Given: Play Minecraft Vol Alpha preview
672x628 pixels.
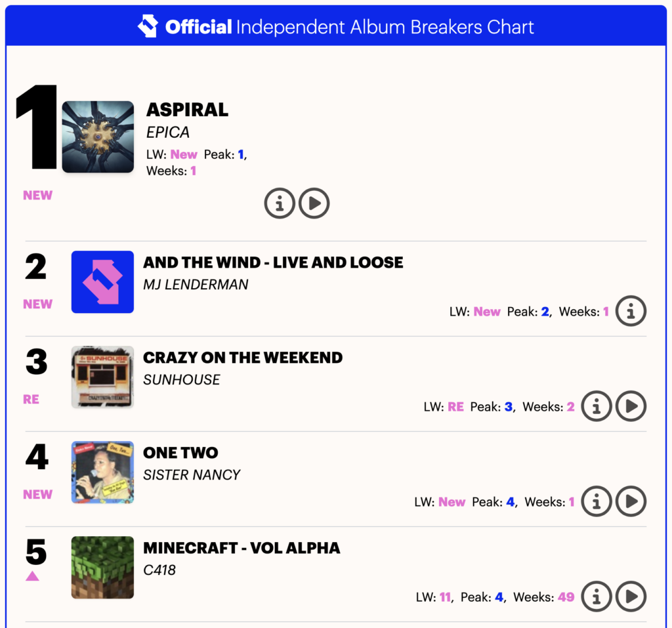Looking at the screenshot, I should tap(631, 597).
